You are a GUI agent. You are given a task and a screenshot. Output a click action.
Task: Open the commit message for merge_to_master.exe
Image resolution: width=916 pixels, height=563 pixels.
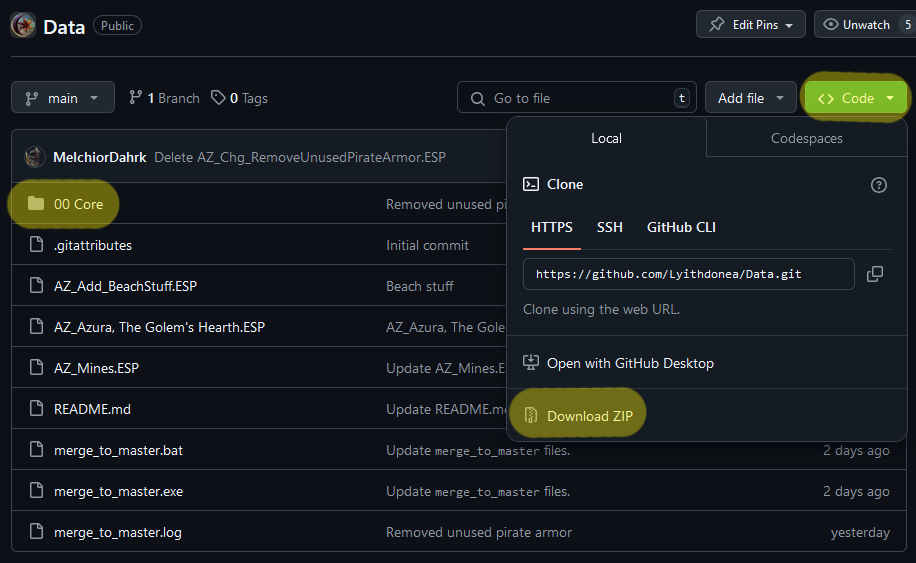point(478,491)
